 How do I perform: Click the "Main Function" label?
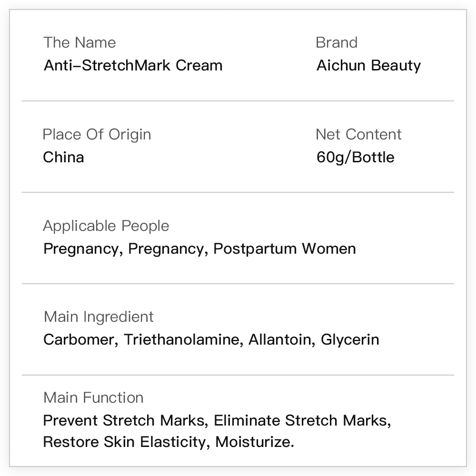[x=93, y=397]
